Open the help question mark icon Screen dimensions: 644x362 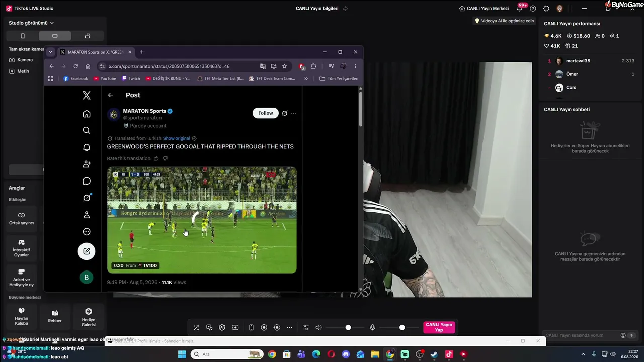pyautogui.click(x=533, y=8)
